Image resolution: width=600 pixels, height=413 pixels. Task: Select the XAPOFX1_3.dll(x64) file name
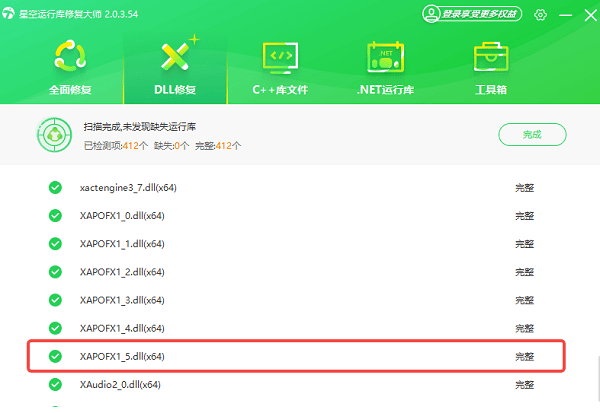[x=122, y=300]
